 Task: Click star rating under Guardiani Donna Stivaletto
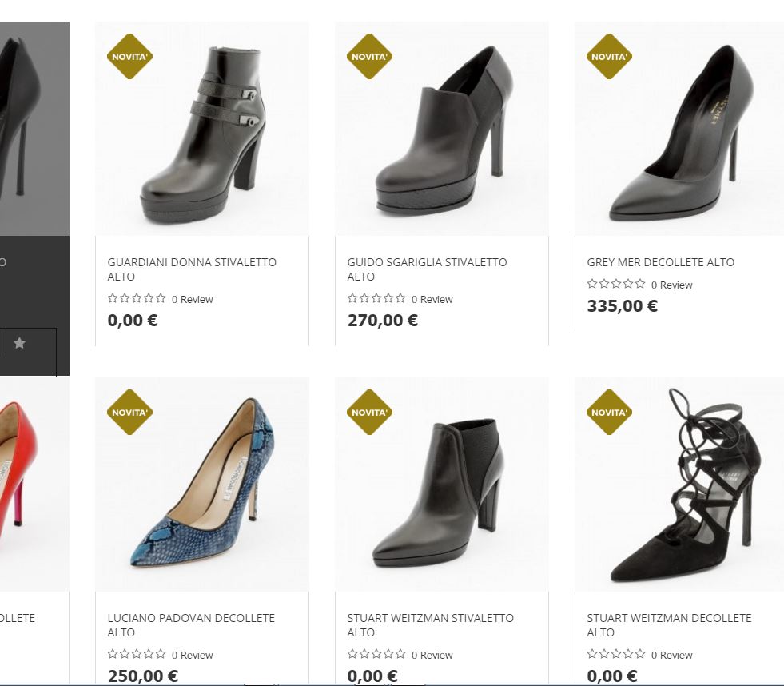(137, 298)
